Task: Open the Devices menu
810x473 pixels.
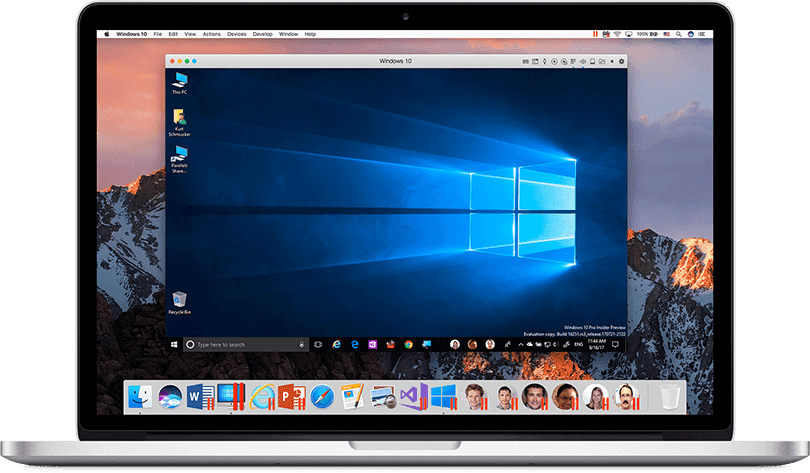Action: pos(237,34)
